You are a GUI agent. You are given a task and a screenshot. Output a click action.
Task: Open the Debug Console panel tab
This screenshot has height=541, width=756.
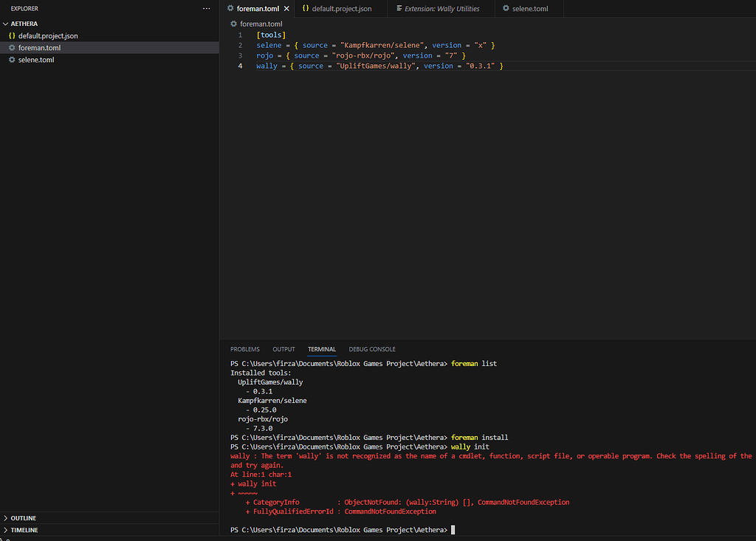[x=372, y=349]
